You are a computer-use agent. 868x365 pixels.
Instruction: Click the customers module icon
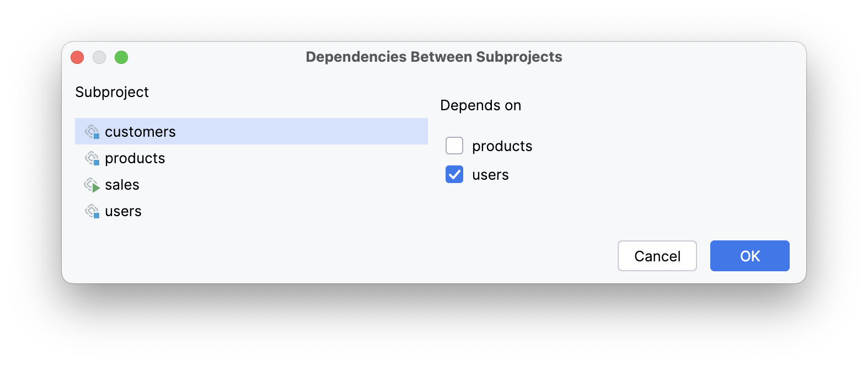tap(93, 131)
